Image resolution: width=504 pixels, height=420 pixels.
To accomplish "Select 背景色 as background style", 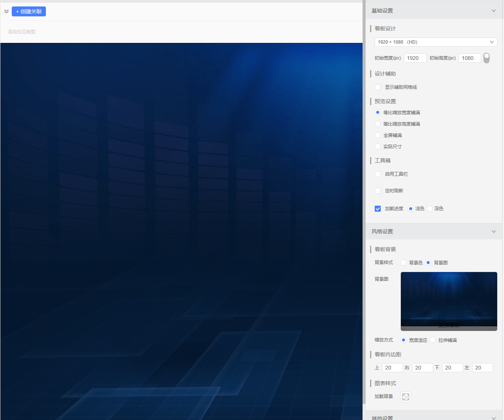I will point(404,263).
